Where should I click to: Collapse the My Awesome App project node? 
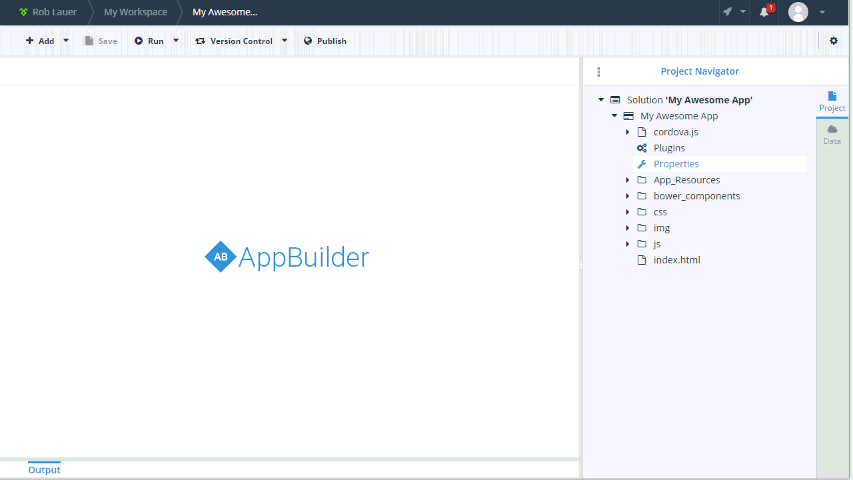(x=614, y=116)
